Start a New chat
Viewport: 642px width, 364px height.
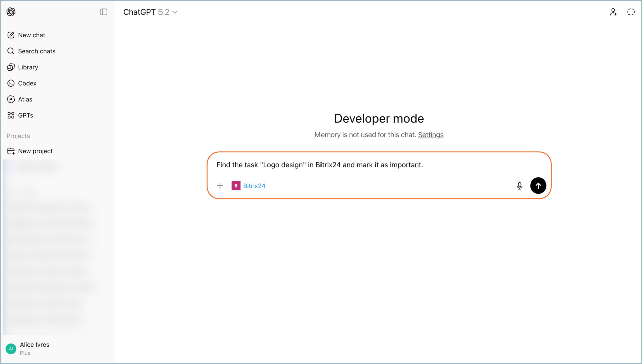pyautogui.click(x=31, y=35)
